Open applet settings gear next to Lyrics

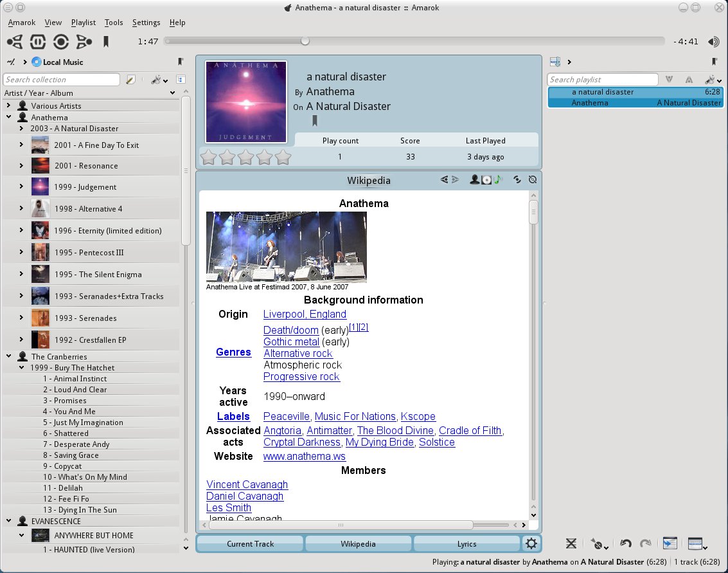531,543
